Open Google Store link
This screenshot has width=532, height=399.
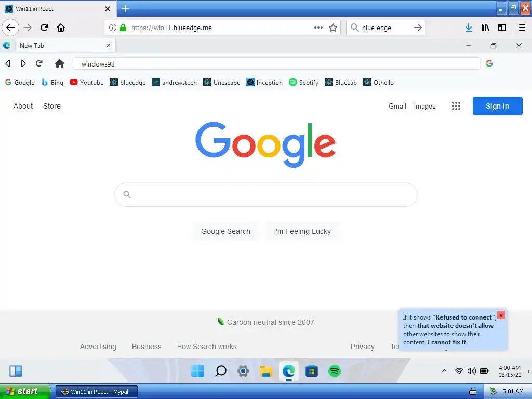click(52, 106)
